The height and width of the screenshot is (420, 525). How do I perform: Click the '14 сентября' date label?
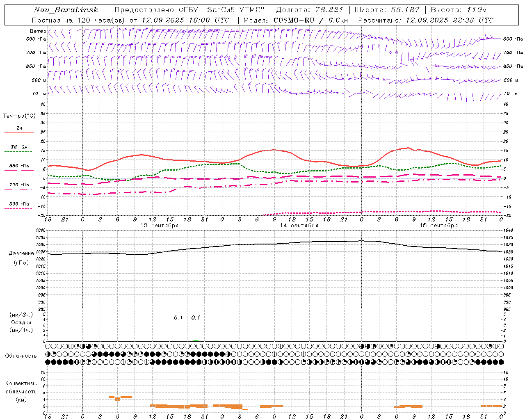[x=299, y=226]
